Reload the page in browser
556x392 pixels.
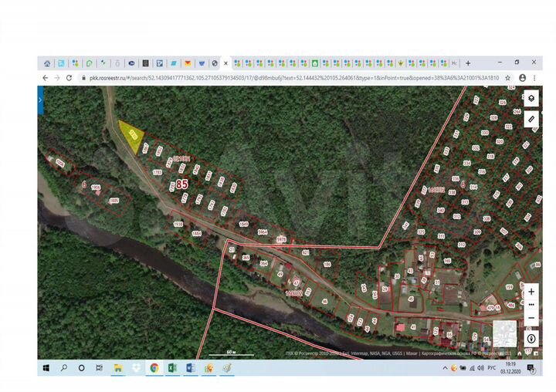[69, 78]
